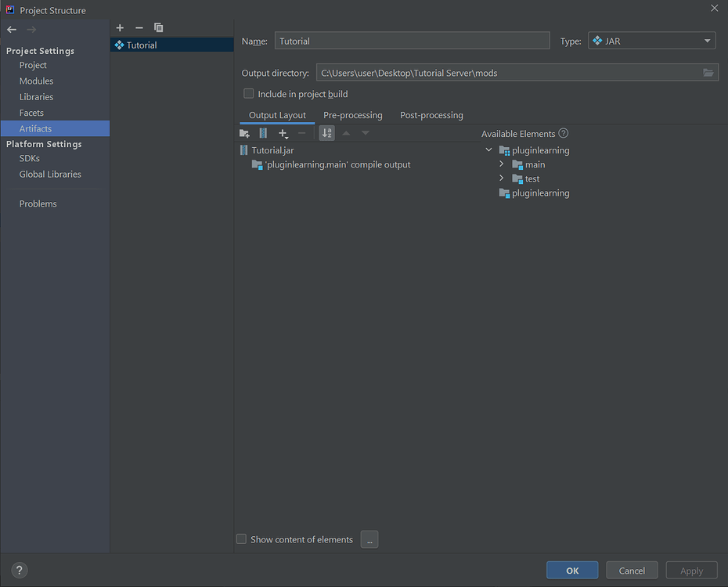This screenshot has width=728, height=587.
Task: Open the Modules settings page
Action: point(36,81)
